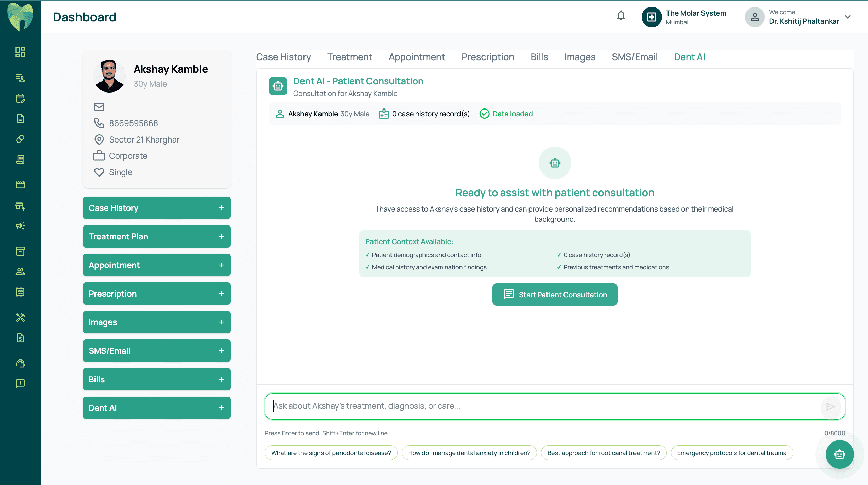Choose the root canal treatment suggestion
The height and width of the screenshot is (485, 868).
click(603, 453)
